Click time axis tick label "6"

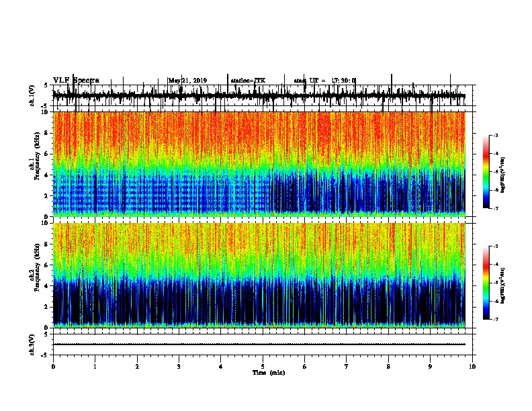point(305,367)
